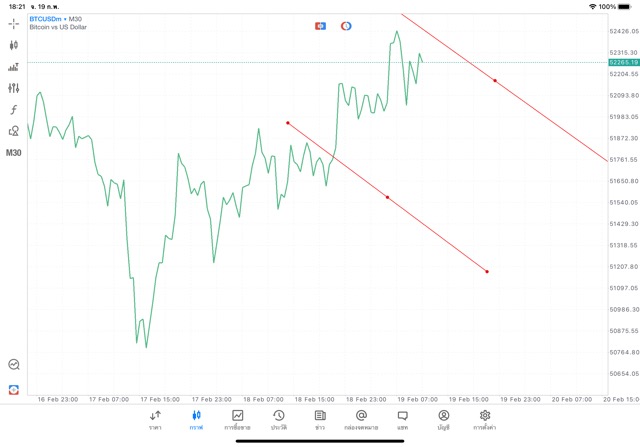Image resolution: width=640 pixels, height=447 pixels.
Task: Tap the red-blue square icon above chart
Action: (x=320, y=25)
